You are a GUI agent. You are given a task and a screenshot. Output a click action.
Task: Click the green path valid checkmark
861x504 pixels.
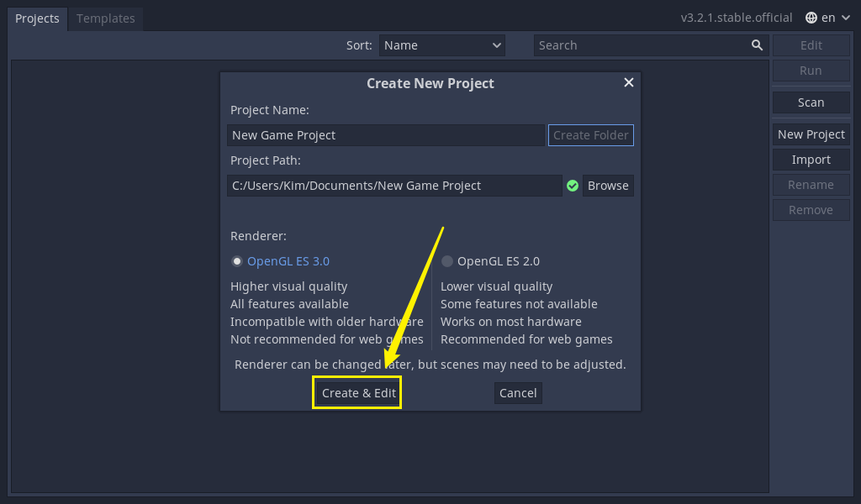573,186
